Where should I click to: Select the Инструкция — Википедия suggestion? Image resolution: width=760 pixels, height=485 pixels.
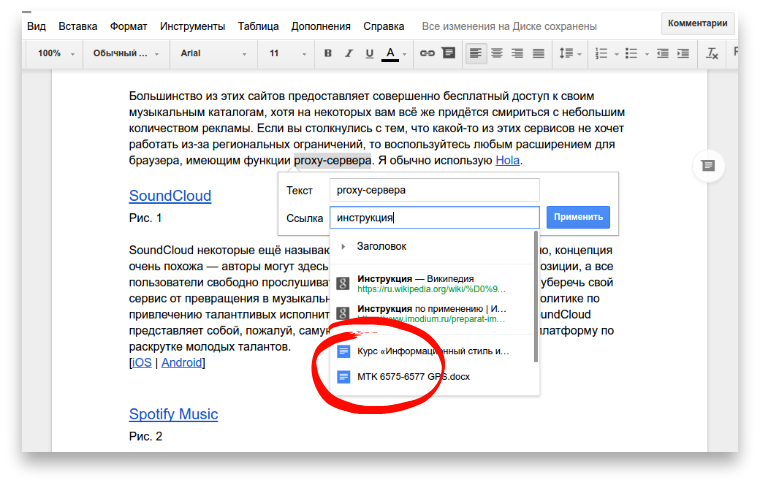coord(431,283)
